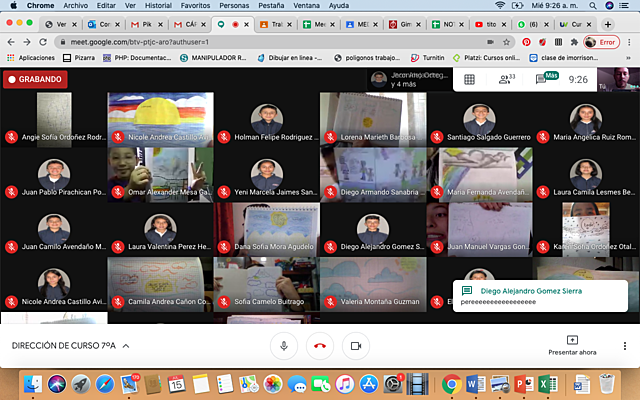Click the browser forward arrow
640x400 pixels.
pyautogui.click(x=27, y=42)
